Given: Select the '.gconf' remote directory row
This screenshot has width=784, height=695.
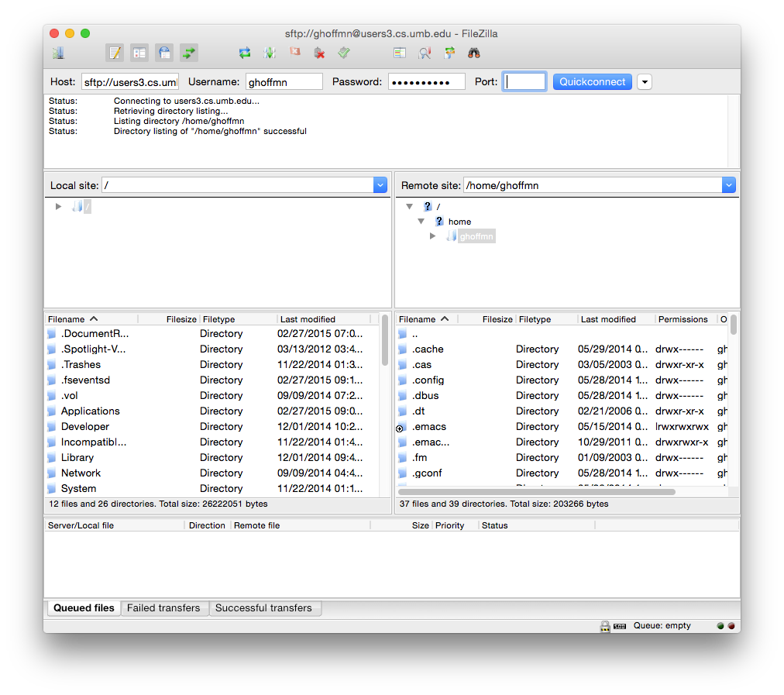Looking at the screenshot, I should pyautogui.click(x=562, y=473).
